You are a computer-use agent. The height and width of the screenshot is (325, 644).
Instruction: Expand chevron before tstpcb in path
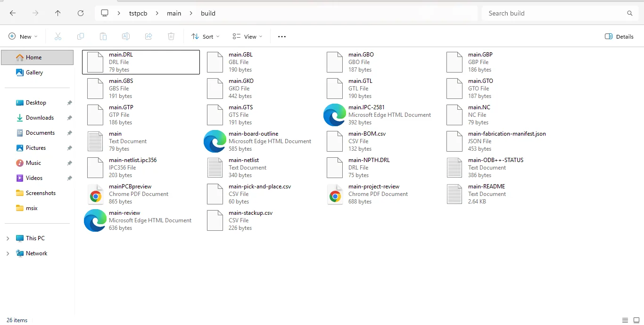click(119, 13)
